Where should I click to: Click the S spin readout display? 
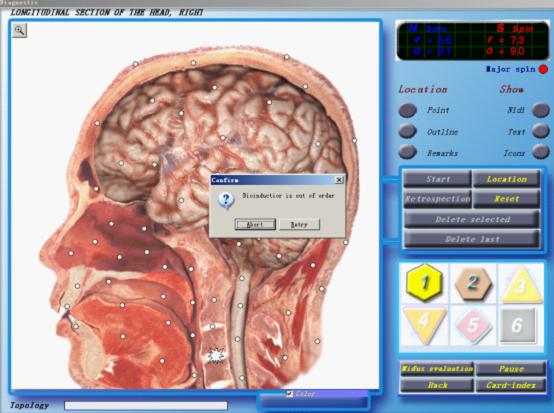510,40
